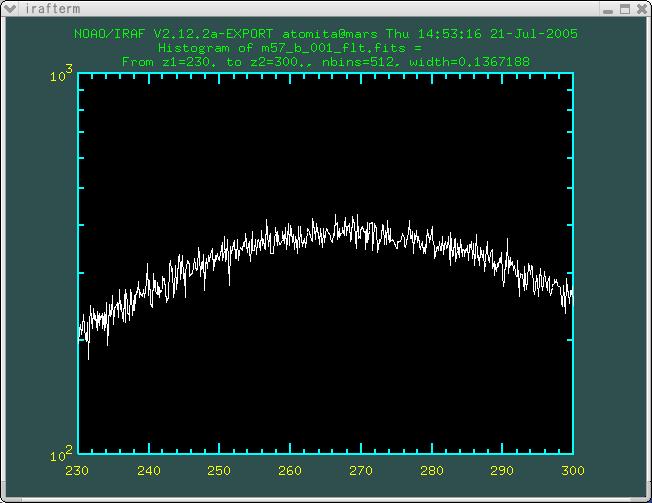Click x-axis label 250
Viewport: 652px width, 503px height.
pos(219,471)
